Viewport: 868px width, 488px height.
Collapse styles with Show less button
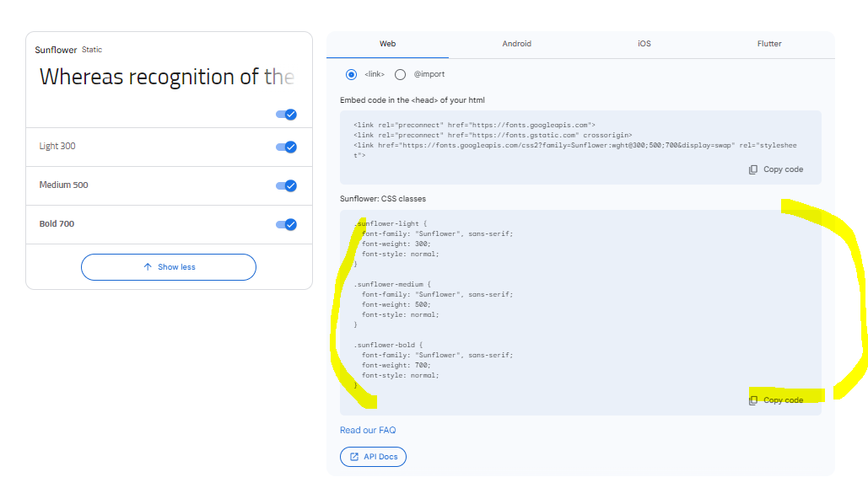tap(169, 267)
